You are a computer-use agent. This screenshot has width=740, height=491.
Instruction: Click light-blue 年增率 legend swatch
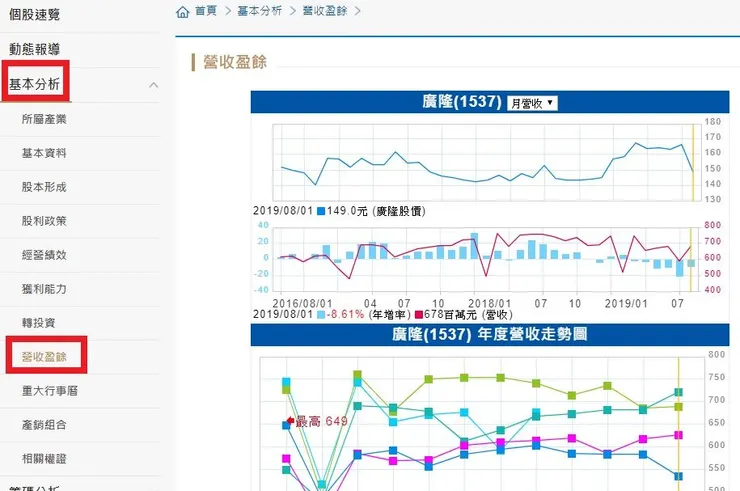point(321,314)
